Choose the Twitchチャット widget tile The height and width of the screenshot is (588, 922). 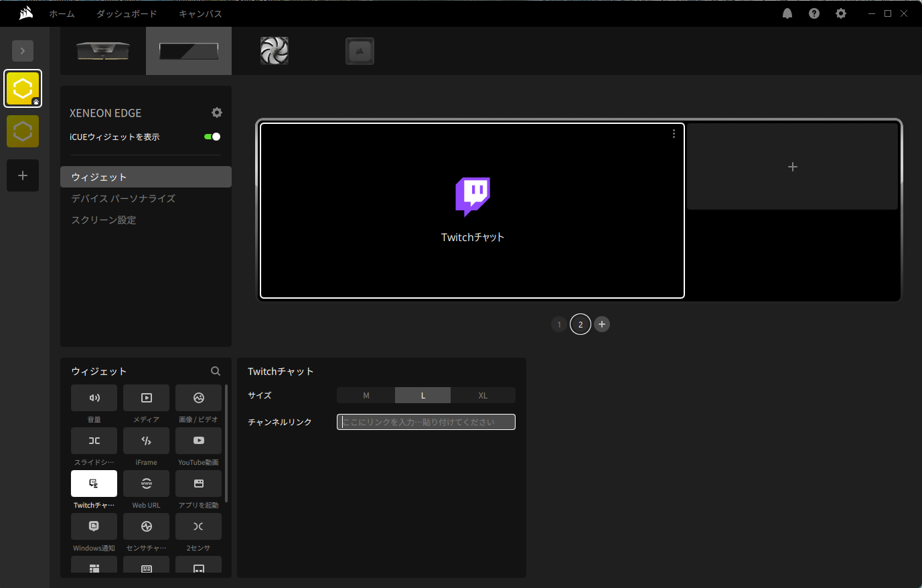94,484
